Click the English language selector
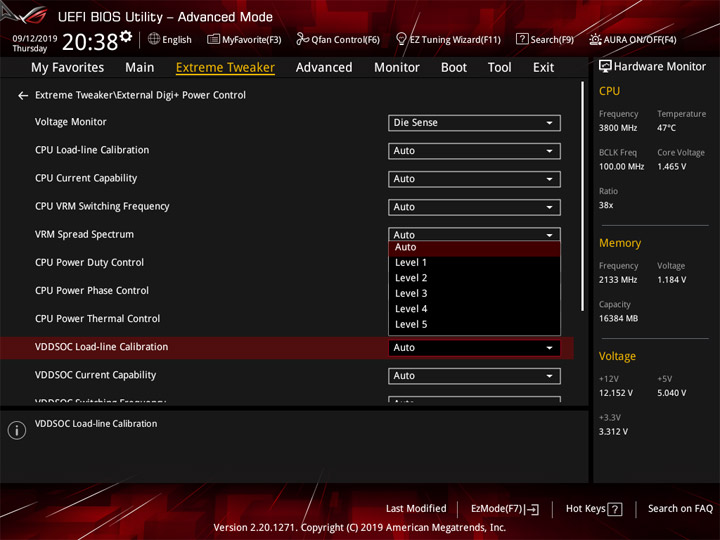720x540 pixels. [x=170, y=39]
